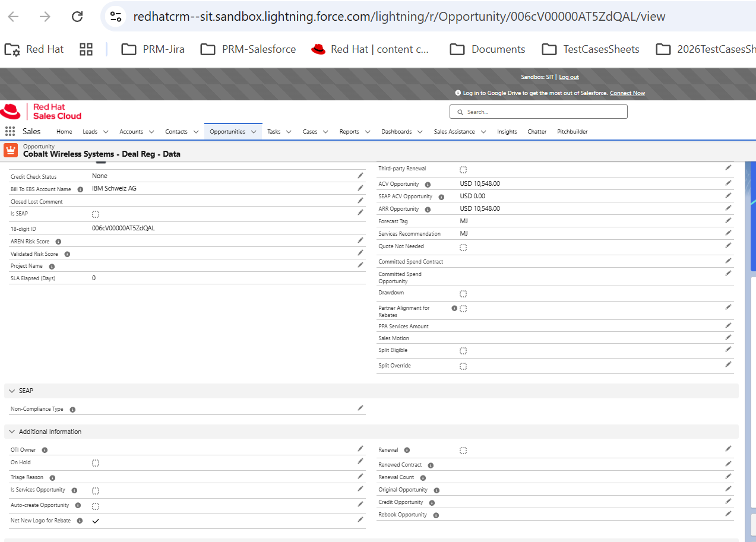Open the PRM-Jira bookmark folder
756x542 pixels.
153,49
